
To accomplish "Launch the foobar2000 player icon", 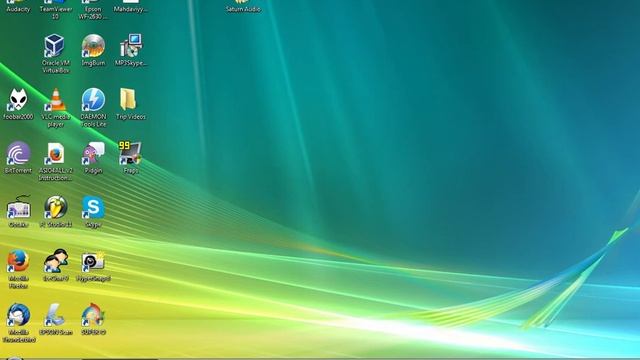I will 18,100.
